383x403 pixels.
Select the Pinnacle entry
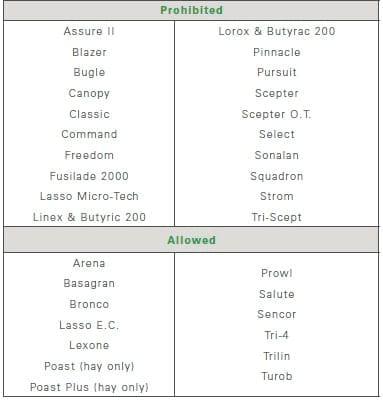[277, 52]
